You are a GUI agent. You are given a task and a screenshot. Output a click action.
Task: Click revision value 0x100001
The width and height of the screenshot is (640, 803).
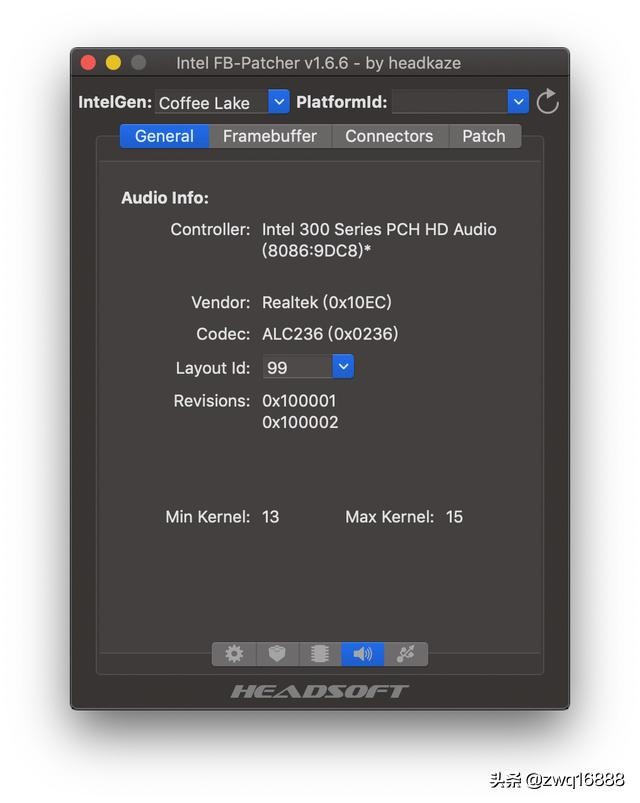299,401
